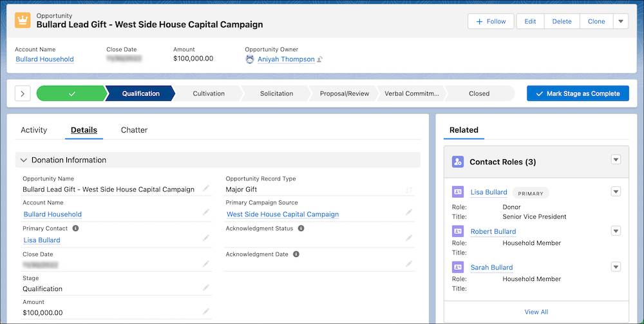Select the Closed stage in path

coord(479,93)
